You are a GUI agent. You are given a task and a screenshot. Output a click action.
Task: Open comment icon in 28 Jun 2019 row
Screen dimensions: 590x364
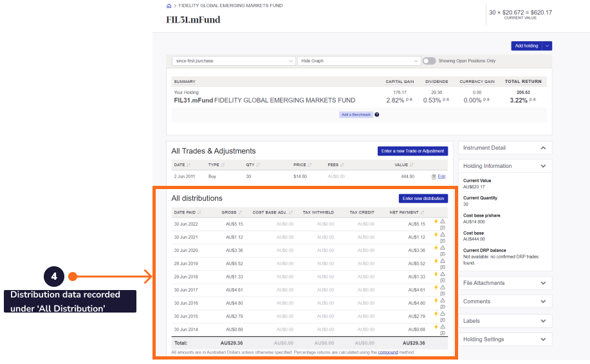pos(443,268)
